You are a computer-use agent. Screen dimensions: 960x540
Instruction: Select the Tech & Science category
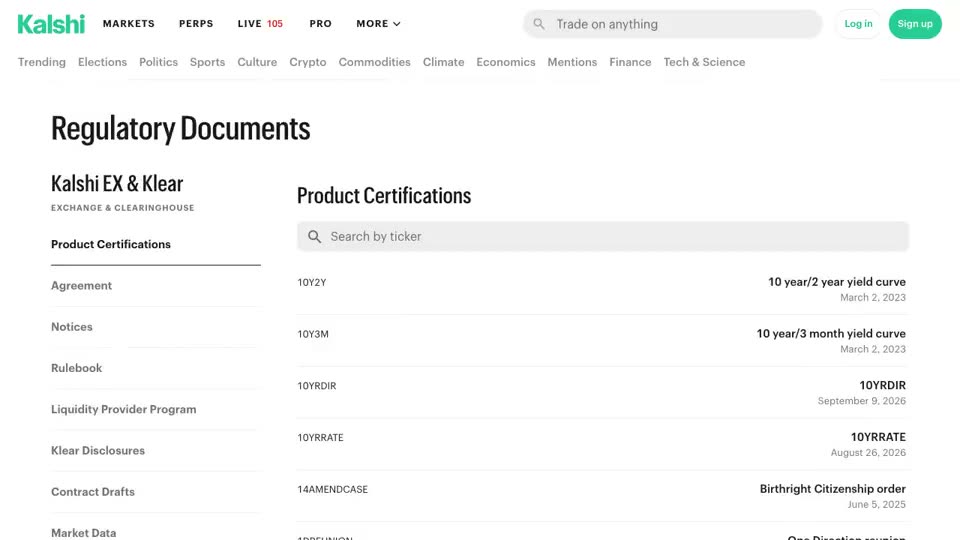(x=704, y=62)
